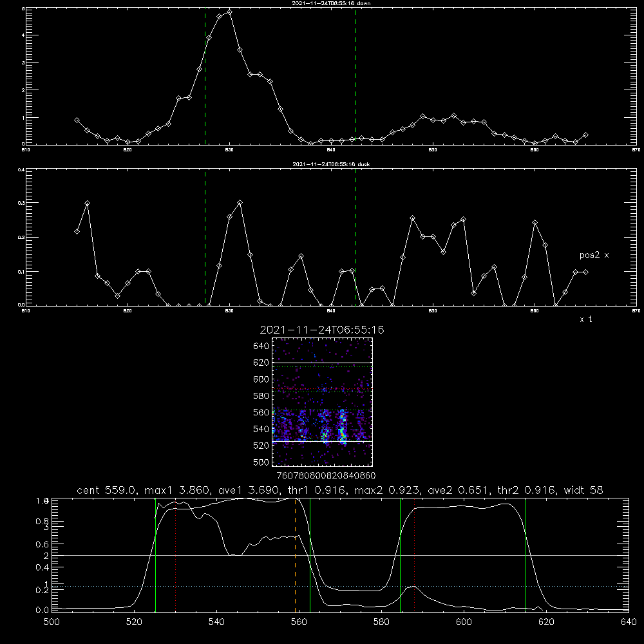The image size is (644, 644).
Task: Click the 540 label on heatmap y-axis
Action: click(x=261, y=429)
